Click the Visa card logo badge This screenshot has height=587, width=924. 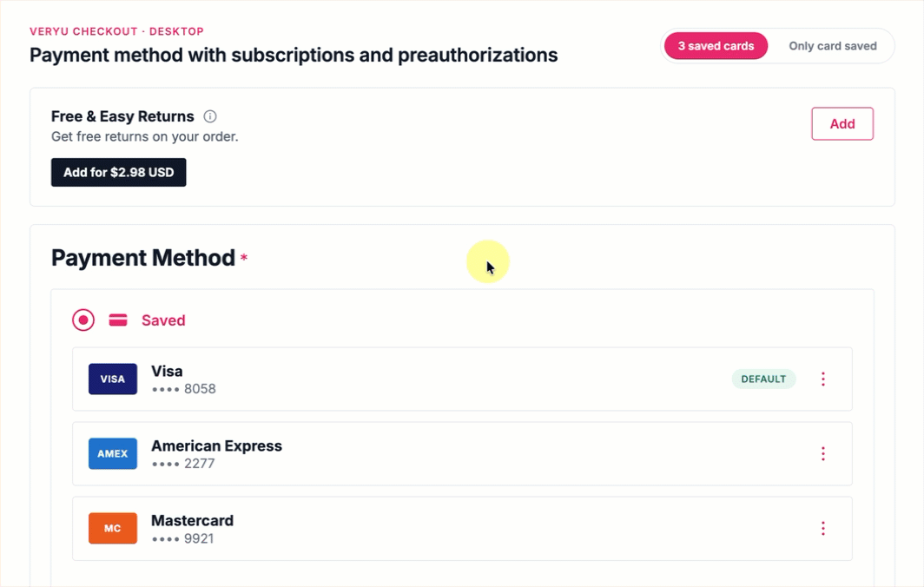(x=113, y=379)
